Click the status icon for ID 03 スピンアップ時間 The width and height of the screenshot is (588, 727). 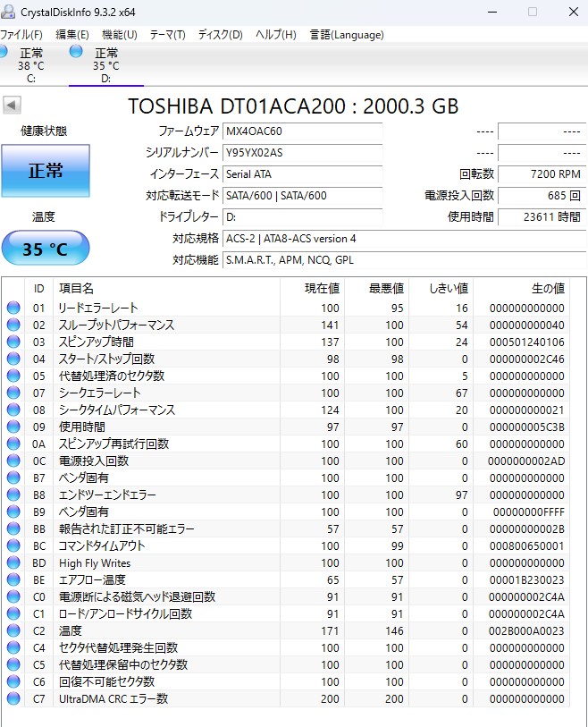pyautogui.click(x=13, y=342)
